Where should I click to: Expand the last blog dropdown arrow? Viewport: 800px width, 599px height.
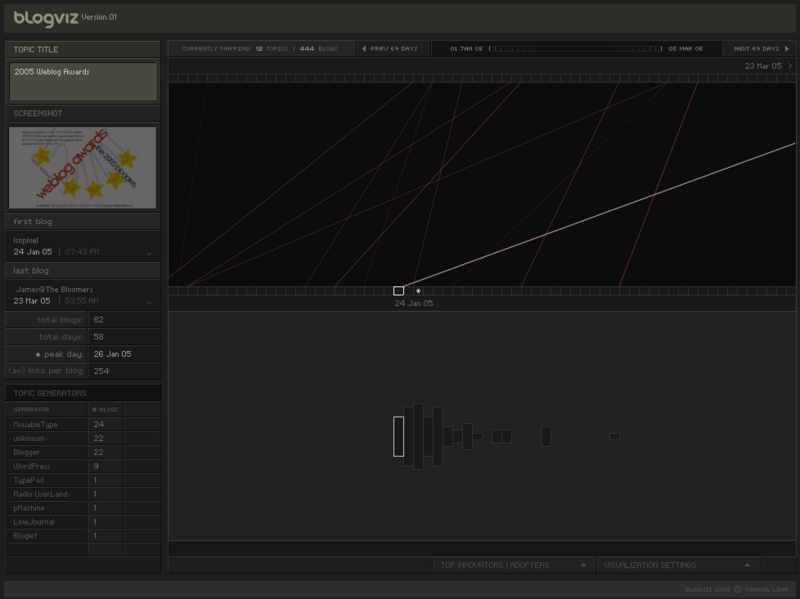[149, 302]
